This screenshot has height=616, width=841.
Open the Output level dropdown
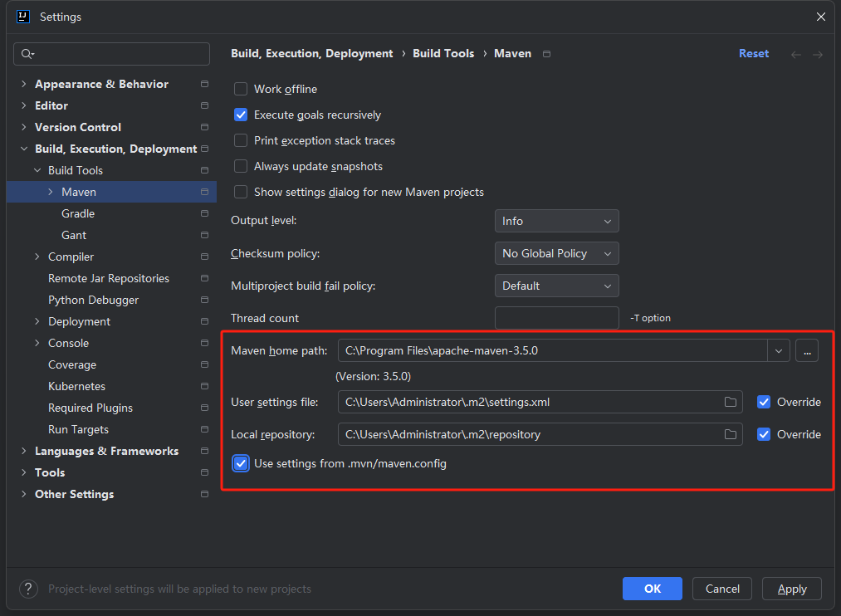(x=557, y=221)
